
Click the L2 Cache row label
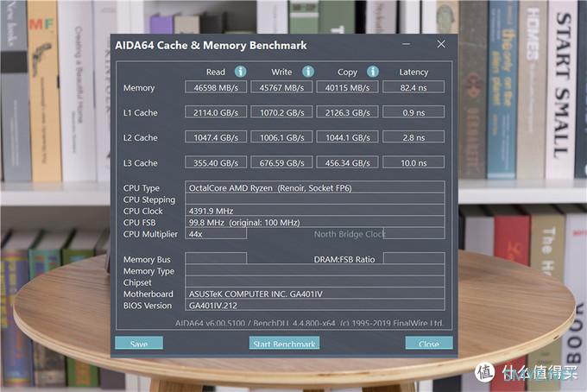[141, 138]
